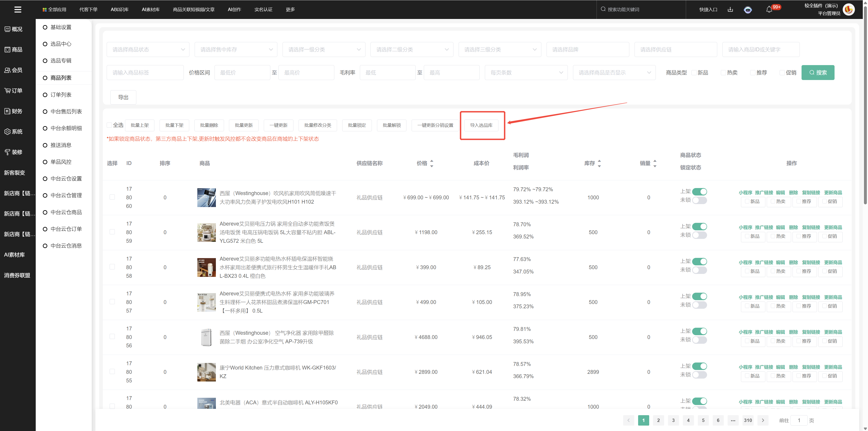Select AI知识库 in top navigation
The height and width of the screenshot is (431, 868).
(120, 9)
